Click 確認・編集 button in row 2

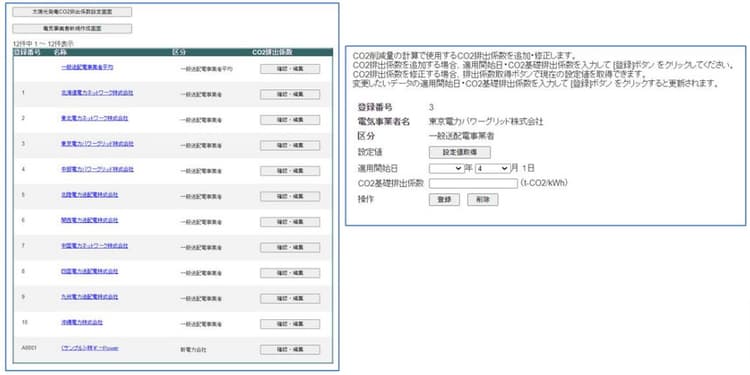pos(290,120)
